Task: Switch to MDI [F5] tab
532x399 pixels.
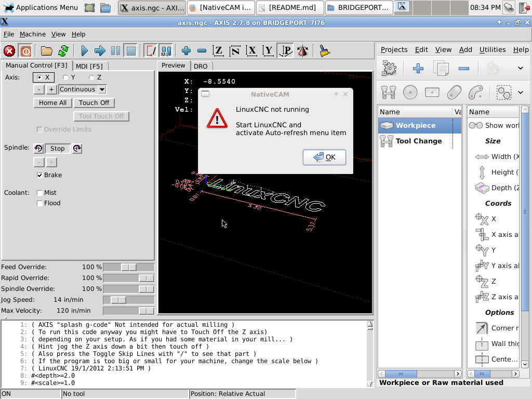Action: click(x=89, y=66)
